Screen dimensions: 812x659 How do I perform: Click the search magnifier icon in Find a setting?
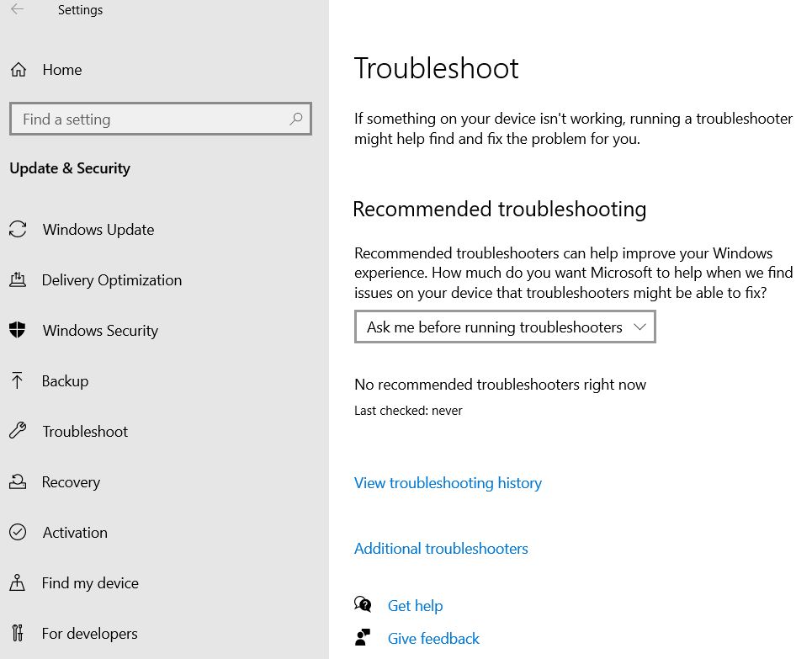pos(295,120)
